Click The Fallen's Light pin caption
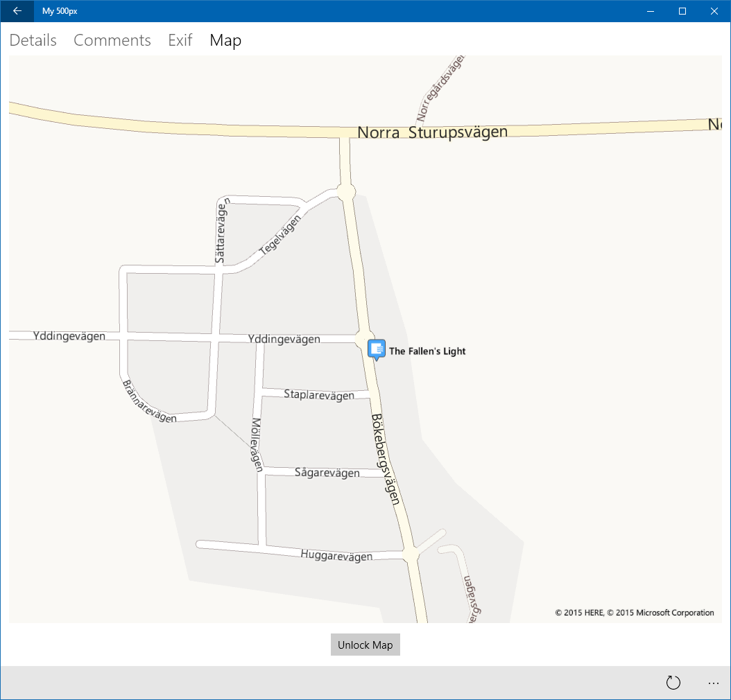The image size is (731, 700). click(427, 351)
